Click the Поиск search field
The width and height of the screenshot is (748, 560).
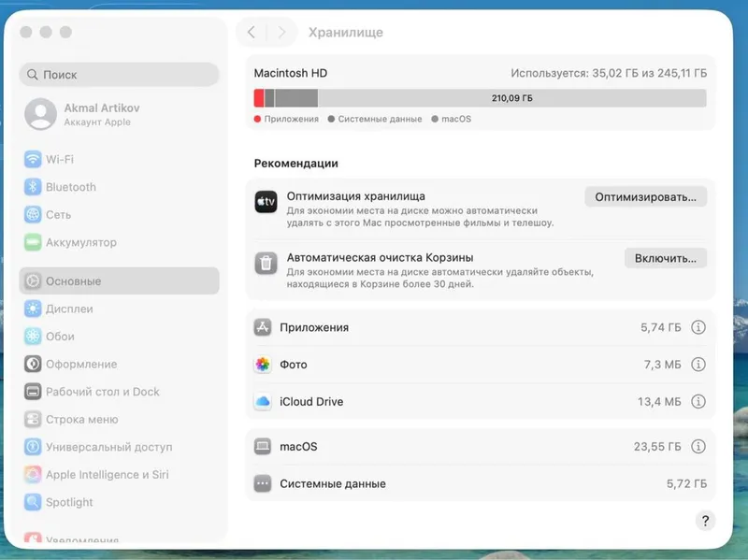(120, 75)
